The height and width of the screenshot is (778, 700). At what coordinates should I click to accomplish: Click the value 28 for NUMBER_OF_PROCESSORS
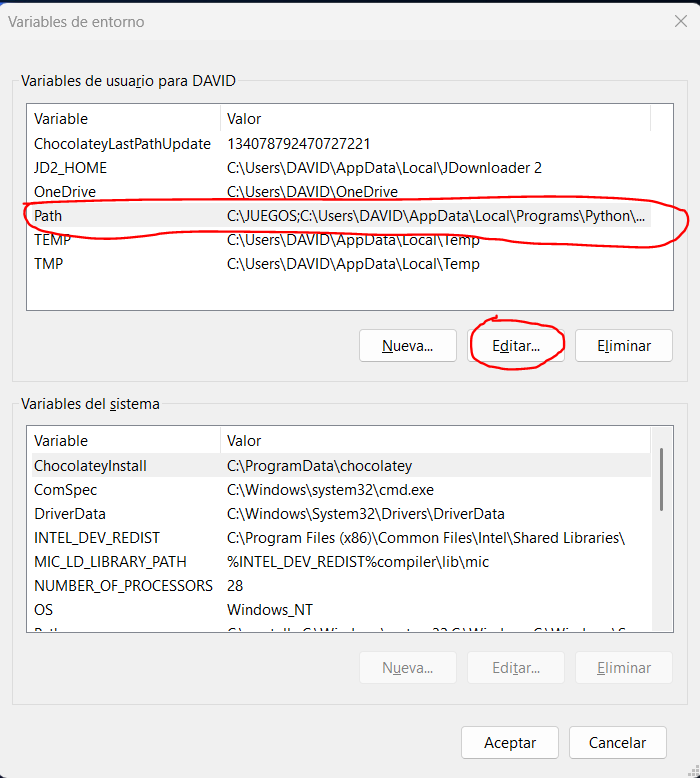[235, 585]
